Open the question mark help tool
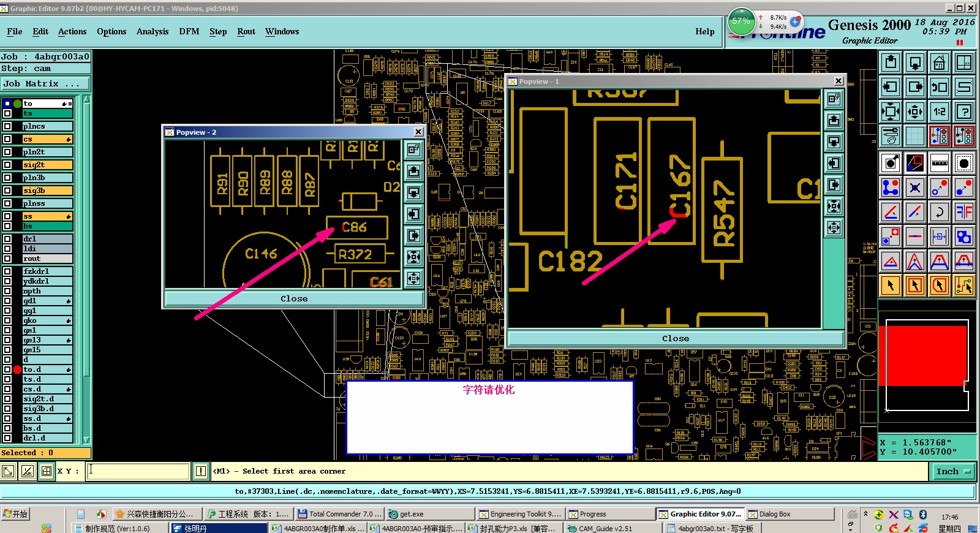This screenshot has width=980, height=533. click(x=964, y=112)
